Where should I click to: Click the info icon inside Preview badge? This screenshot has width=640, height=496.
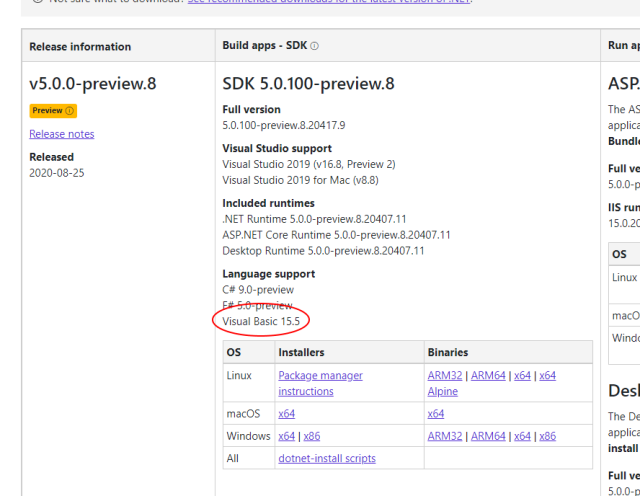click(69, 111)
